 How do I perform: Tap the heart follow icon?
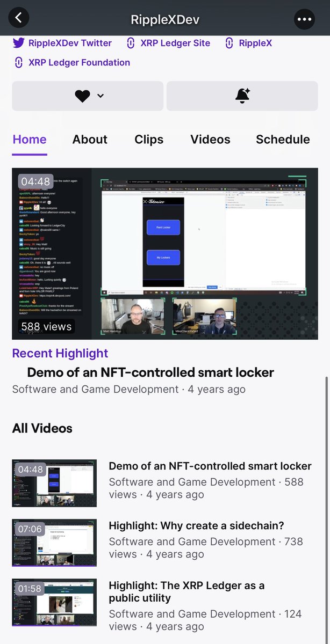point(82,96)
